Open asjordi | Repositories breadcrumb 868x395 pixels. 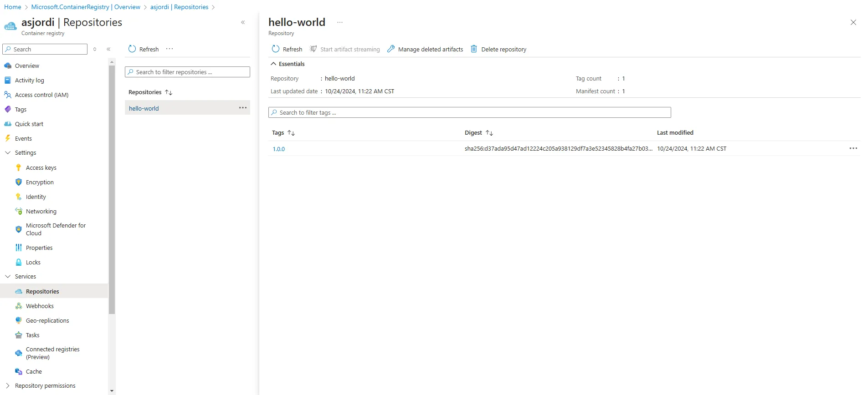[179, 7]
